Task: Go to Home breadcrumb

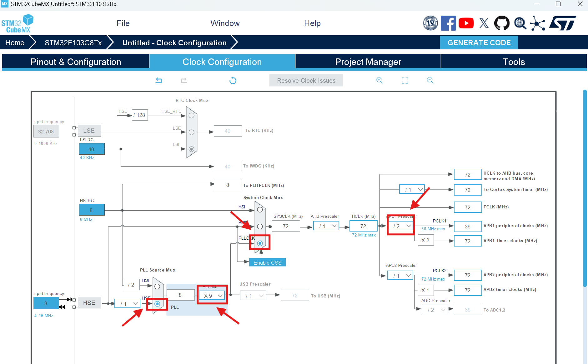Action: pos(15,43)
